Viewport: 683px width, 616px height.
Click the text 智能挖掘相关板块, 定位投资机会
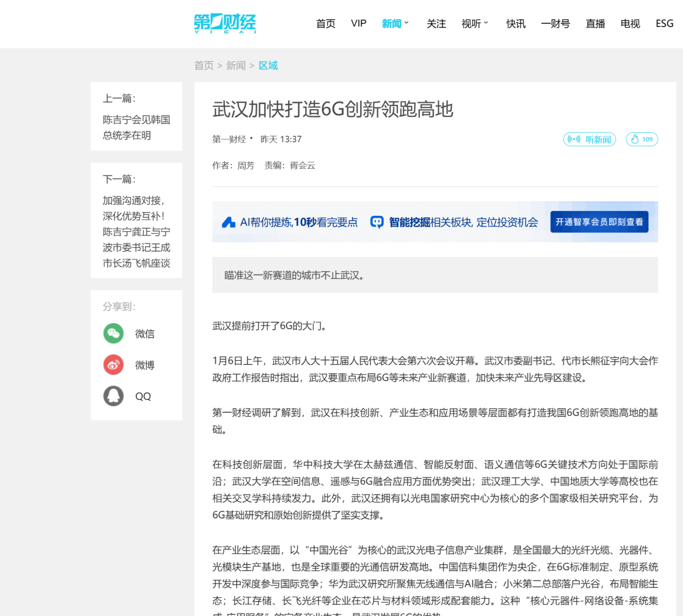coord(464,222)
